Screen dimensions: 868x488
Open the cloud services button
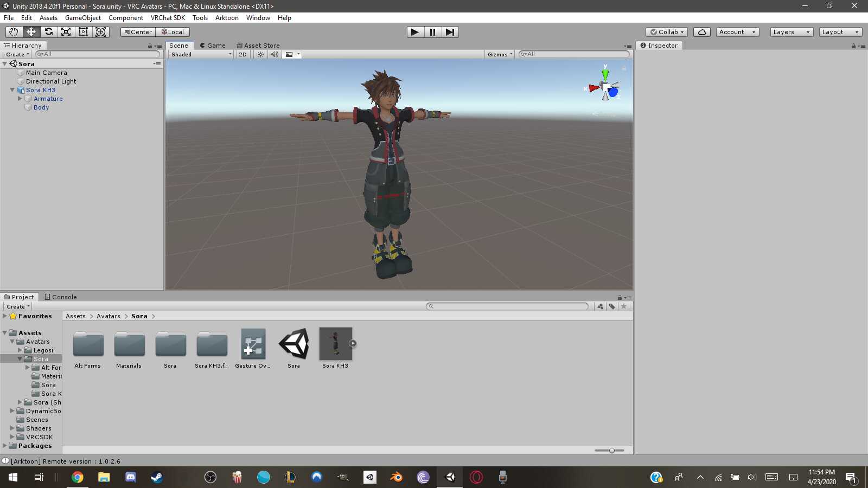pyautogui.click(x=701, y=32)
